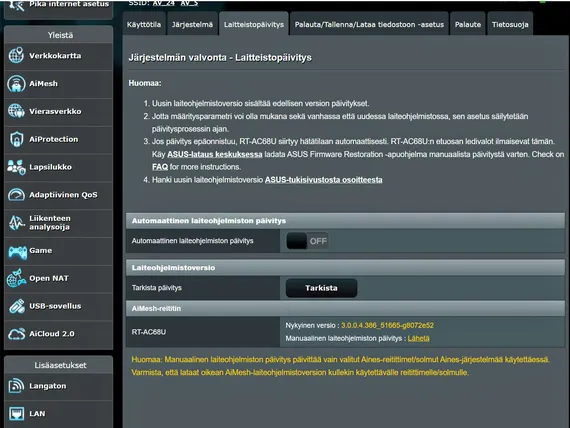Open Palauta/Tallenna/Lataa tiedostoon -asetus tab
This screenshot has height=428, width=570.
pos(369,24)
